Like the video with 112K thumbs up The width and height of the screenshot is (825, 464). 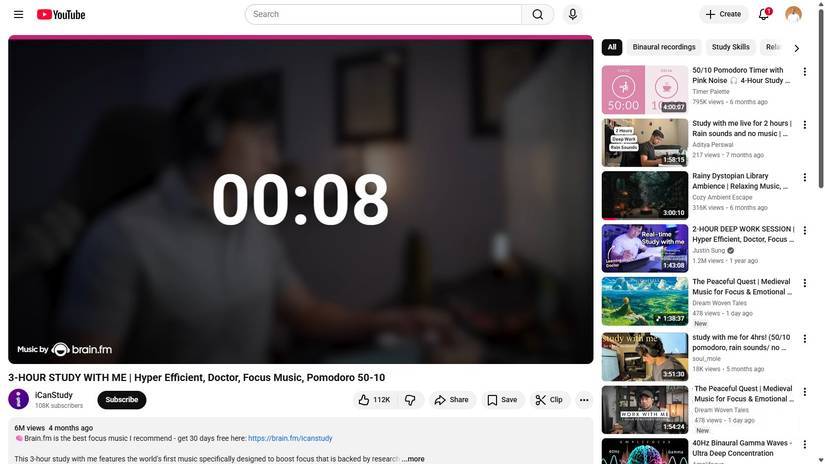[x=375, y=400]
